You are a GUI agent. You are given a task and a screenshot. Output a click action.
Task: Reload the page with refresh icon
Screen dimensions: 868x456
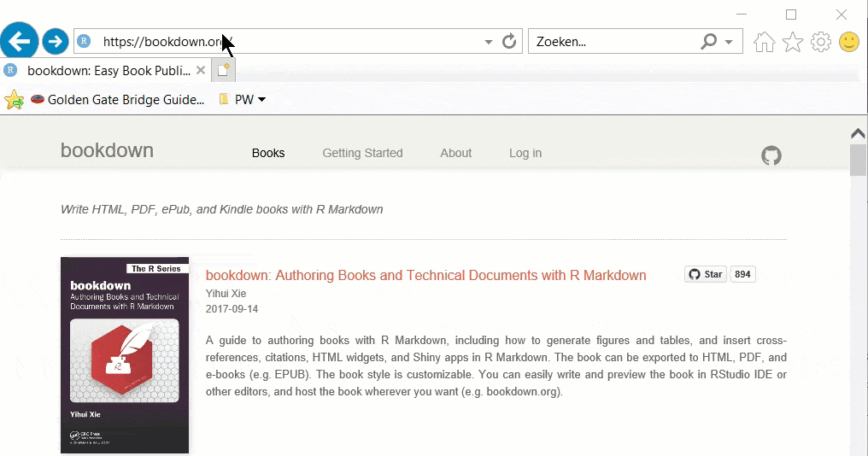(509, 41)
